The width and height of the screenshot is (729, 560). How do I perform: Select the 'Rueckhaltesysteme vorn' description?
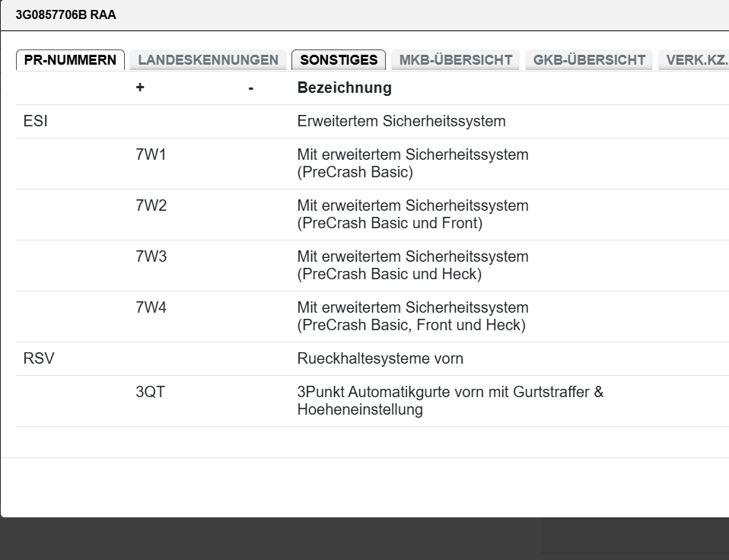point(380,358)
